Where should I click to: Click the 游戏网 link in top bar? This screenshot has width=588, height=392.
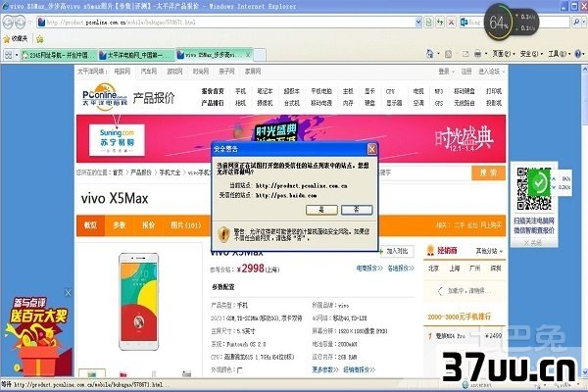point(174,72)
